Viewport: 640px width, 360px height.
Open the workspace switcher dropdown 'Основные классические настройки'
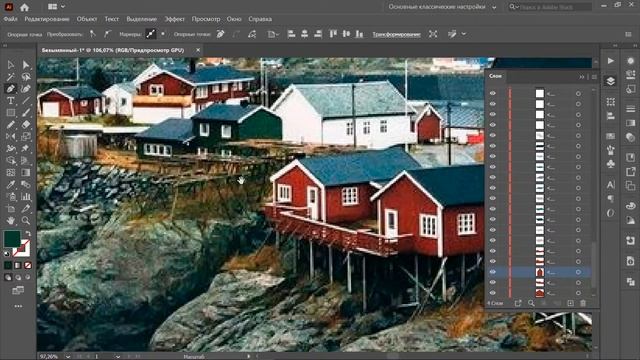(442, 7)
